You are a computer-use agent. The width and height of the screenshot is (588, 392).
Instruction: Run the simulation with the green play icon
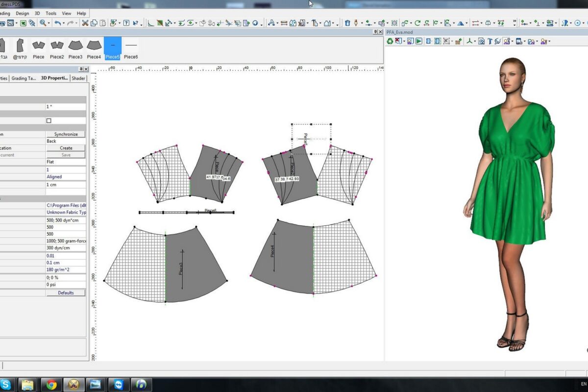(419, 41)
